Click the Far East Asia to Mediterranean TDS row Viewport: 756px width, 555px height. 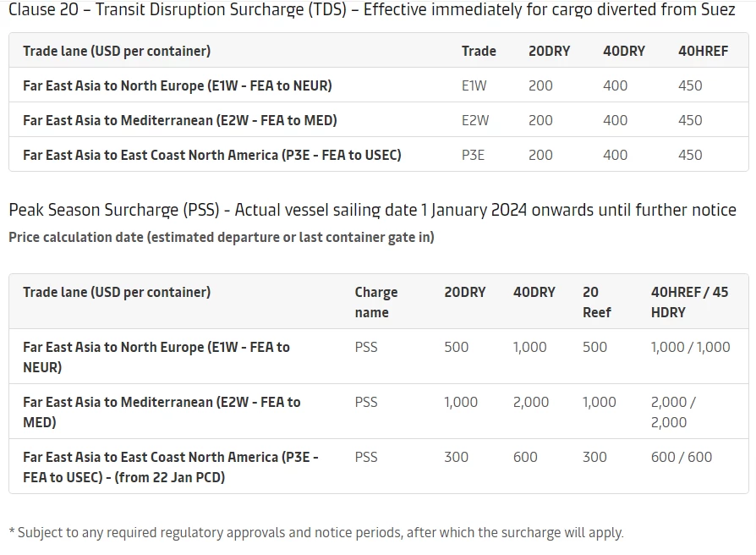coord(379,120)
